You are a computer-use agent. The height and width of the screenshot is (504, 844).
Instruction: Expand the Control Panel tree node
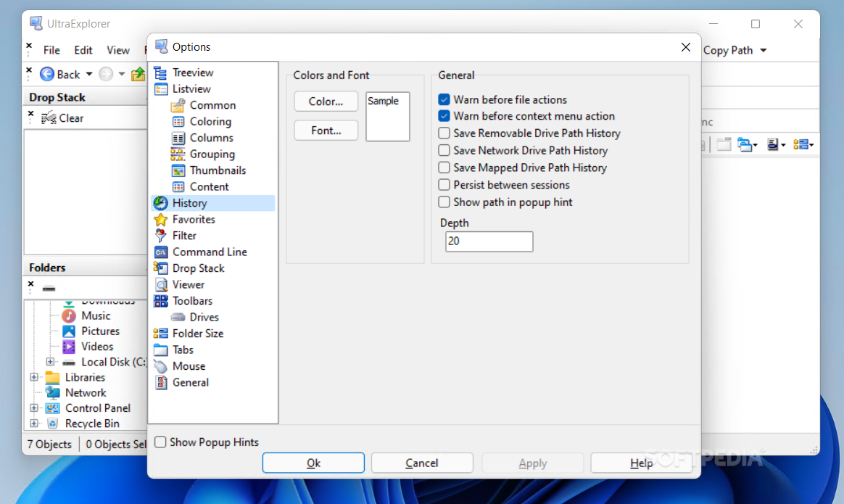pyautogui.click(x=34, y=408)
